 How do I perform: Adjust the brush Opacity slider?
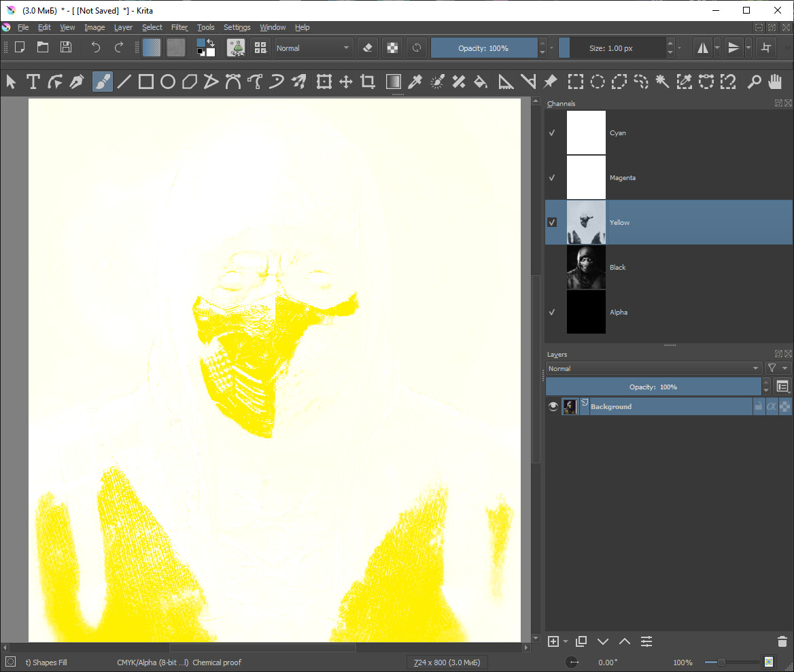point(483,48)
